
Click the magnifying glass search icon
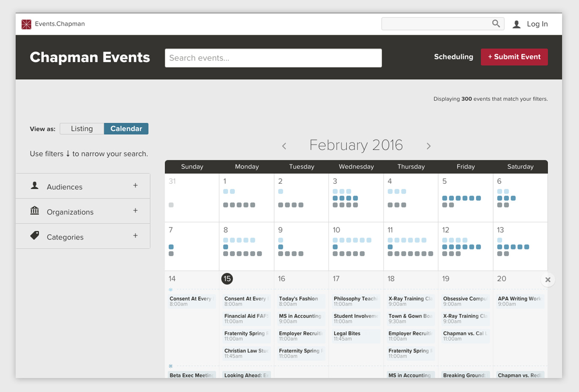pyautogui.click(x=496, y=24)
